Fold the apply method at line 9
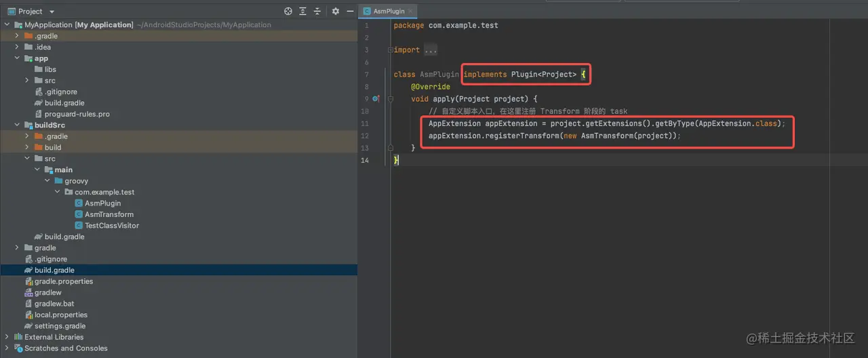Viewport: 868px width, 358px height. click(x=391, y=99)
